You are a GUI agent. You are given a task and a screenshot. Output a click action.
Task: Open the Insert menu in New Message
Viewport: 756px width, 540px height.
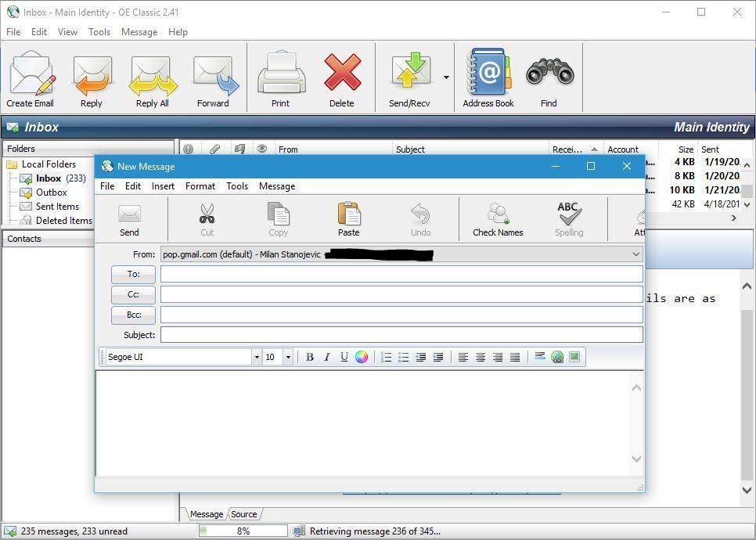pyautogui.click(x=163, y=186)
